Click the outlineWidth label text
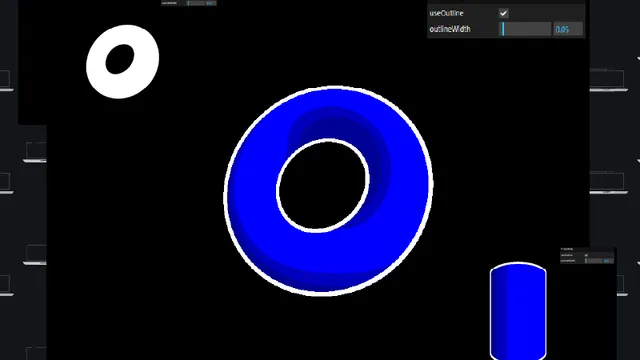640x360 pixels. click(x=450, y=29)
